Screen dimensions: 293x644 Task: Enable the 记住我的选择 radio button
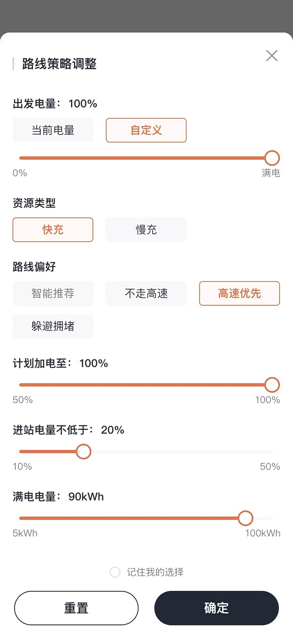pyautogui.click(x=115, y=572)
